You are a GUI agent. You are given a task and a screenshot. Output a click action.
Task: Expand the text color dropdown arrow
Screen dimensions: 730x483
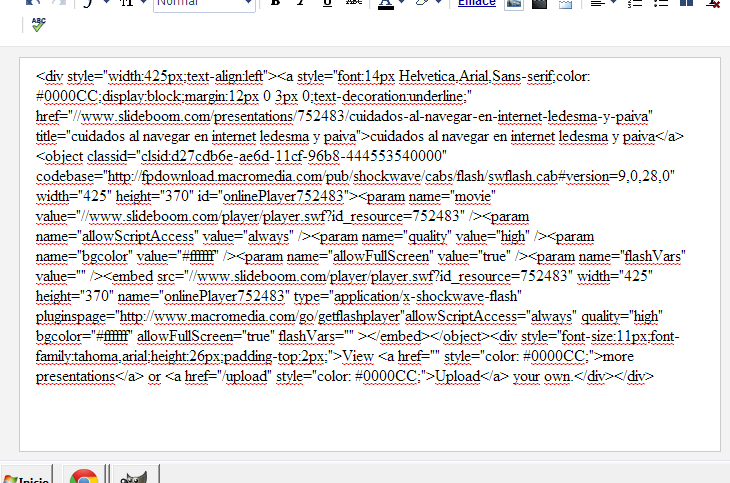click(x=402, y=3)
